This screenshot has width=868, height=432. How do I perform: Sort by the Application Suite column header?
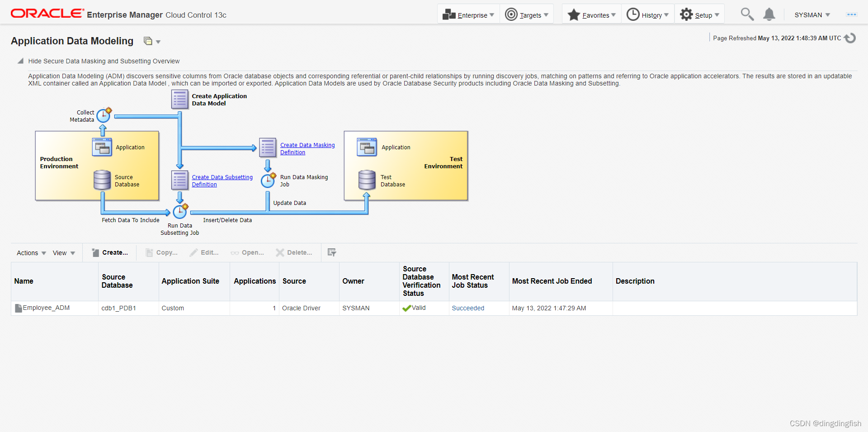coord(194,281)
